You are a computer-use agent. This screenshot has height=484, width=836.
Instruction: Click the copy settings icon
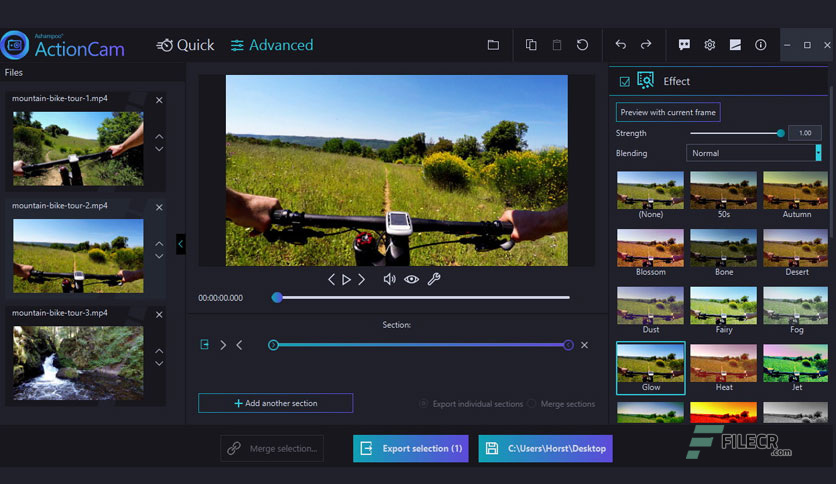click(531, 45)
